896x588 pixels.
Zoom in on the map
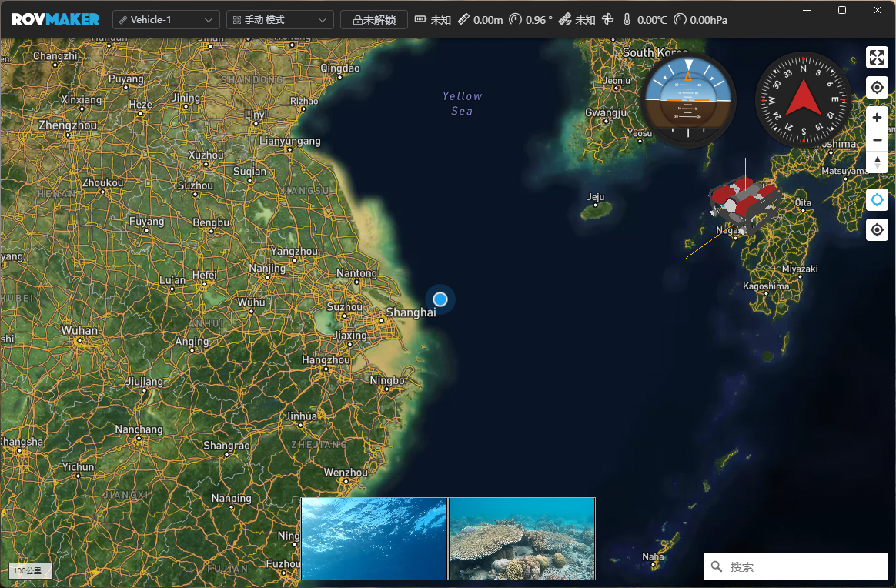[877, 118]
